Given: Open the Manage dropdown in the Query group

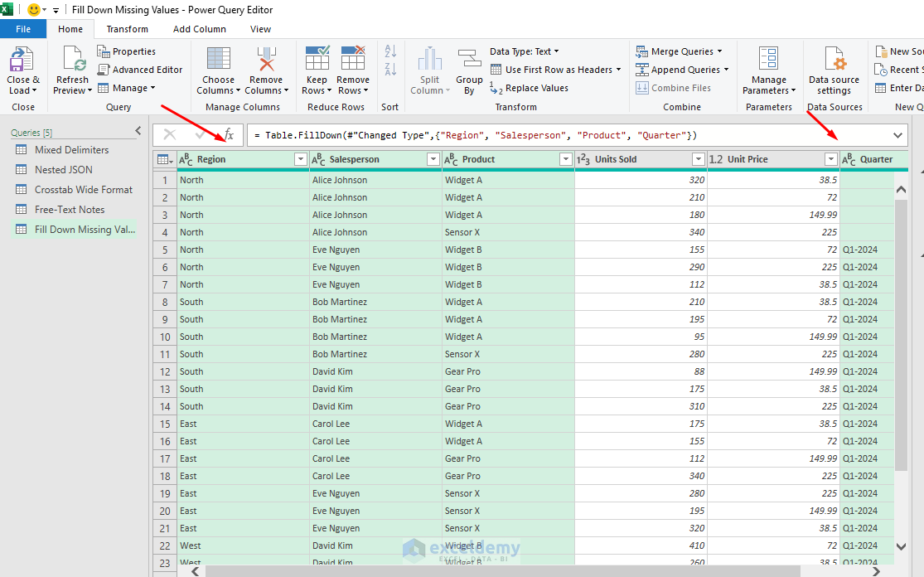Looking at the screenshot, I should 126,88.
